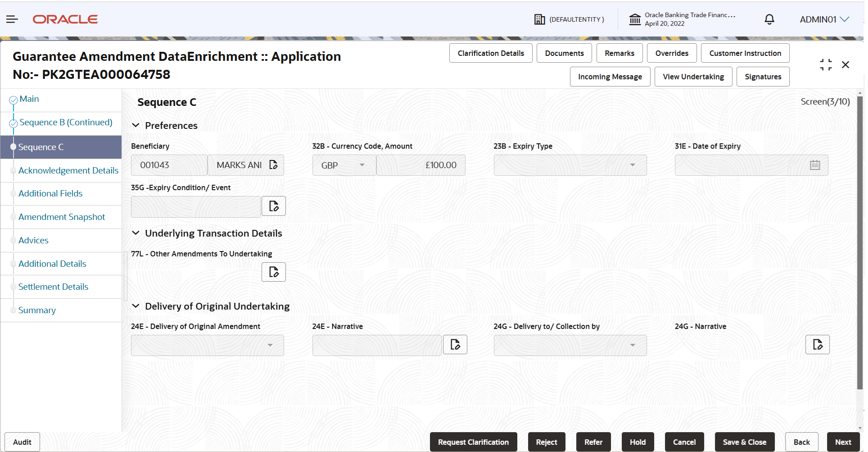
Task: Click the April 20, 2022 date text
Action: point(665,24)
